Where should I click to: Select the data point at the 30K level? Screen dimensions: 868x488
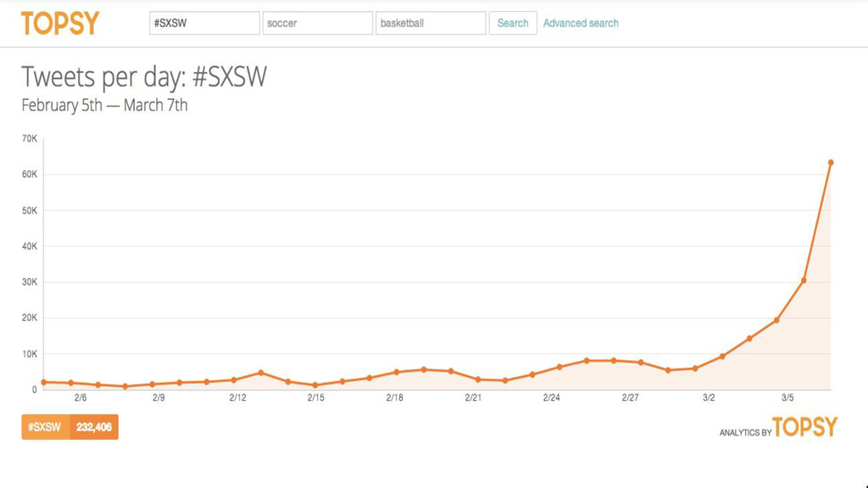(x=804, y=280)
